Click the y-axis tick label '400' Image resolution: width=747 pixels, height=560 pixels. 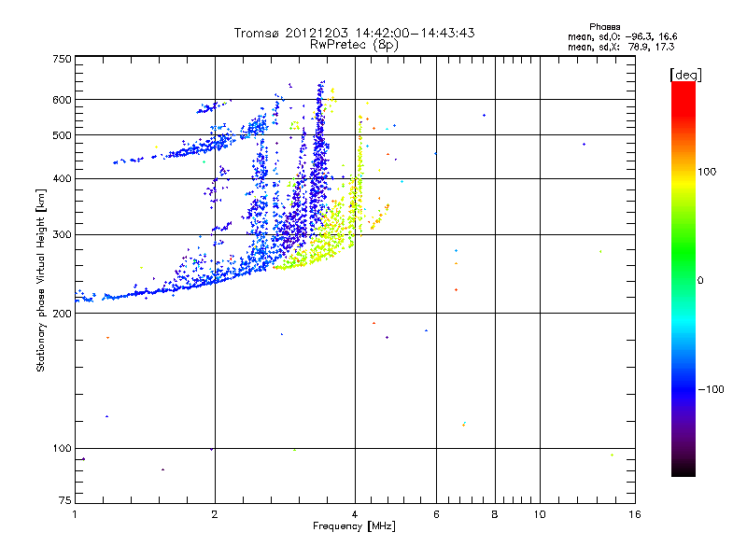(x=62, y=179)
